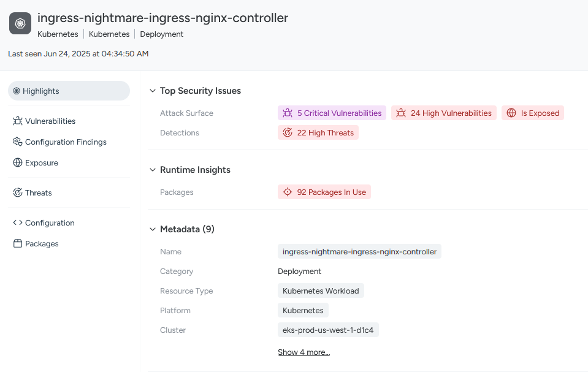Viewport: 588px width, 372px height.
Task: Open the 24 High Vulnerabilities badge
Action: 444,113
